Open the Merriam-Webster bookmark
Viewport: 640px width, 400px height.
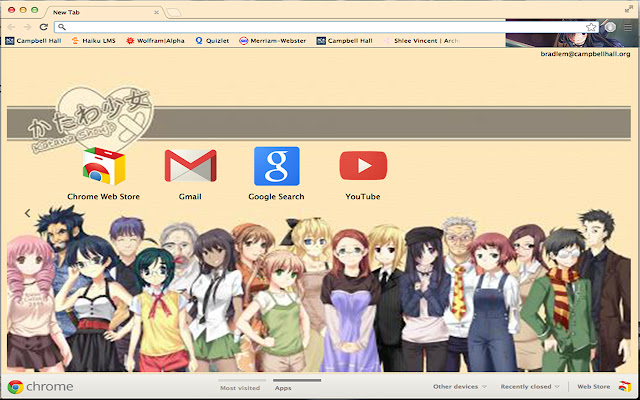[273, 41]
